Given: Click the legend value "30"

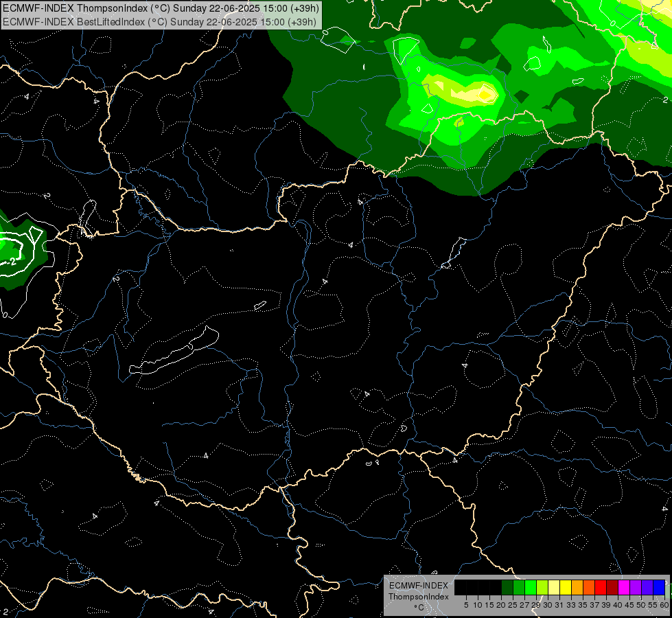Looking at the screenshot, I should tap(548, 605).
